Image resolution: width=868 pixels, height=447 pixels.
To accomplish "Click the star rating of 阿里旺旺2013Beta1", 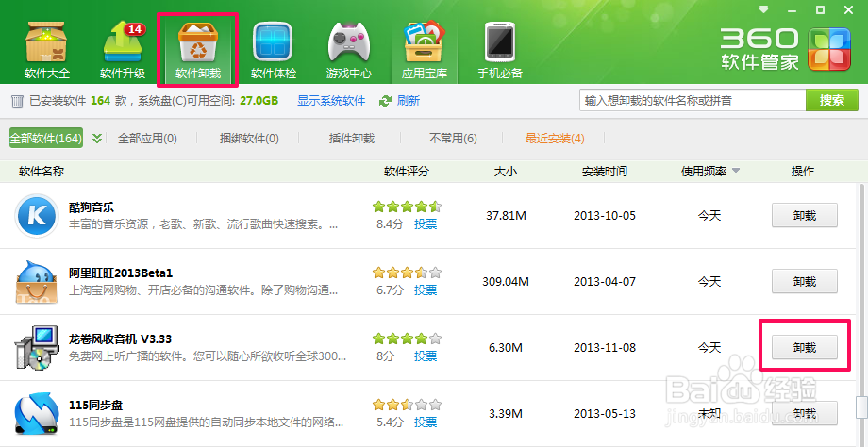I will (x=407, y=273).
